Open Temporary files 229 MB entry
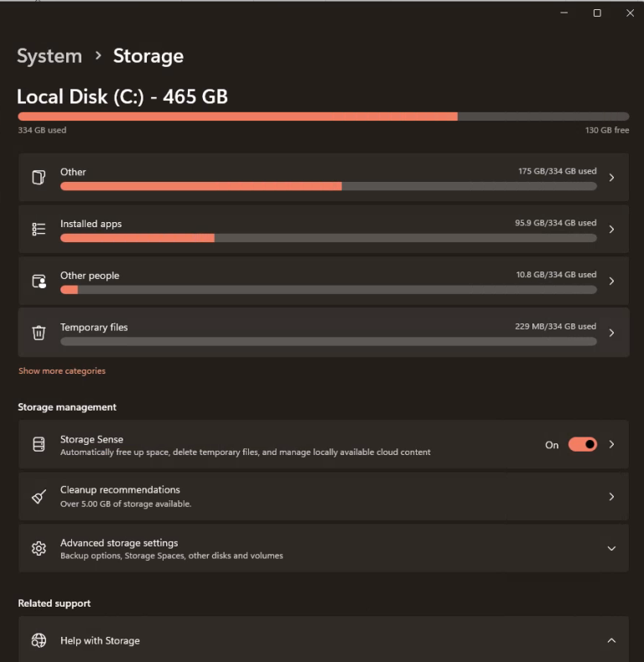This screenshot has height=662, width=644. click(324, 333)
